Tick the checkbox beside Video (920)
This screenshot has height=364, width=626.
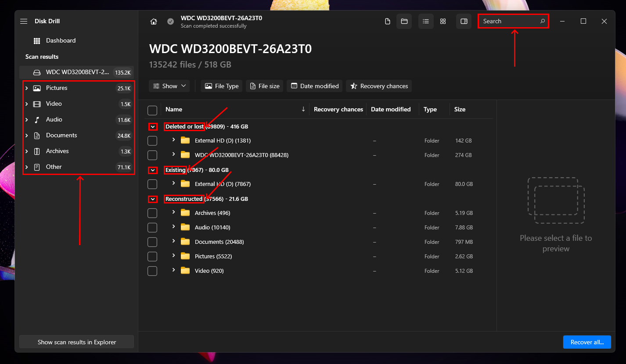152,271
